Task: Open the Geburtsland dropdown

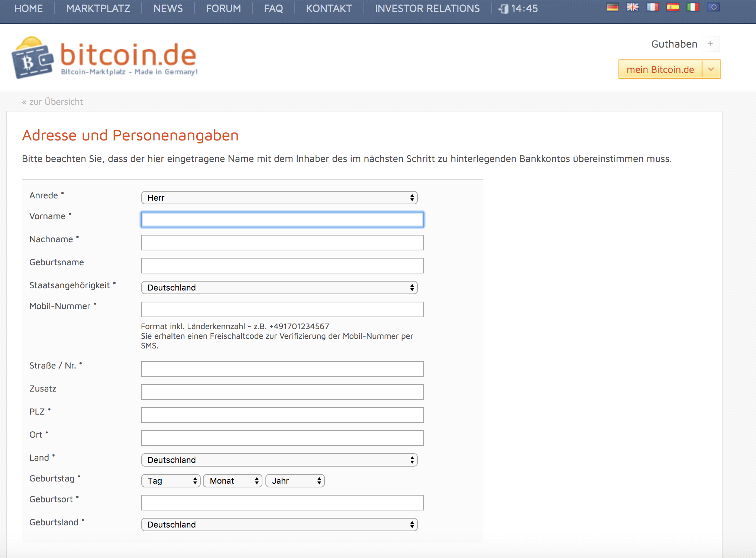Action: click(x=280, y=525)
